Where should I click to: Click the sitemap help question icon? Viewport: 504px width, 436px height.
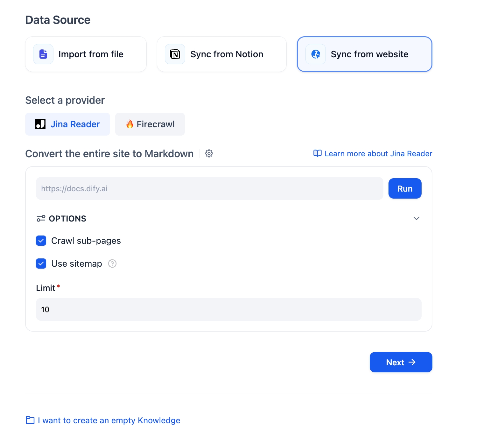coord(112,264)
